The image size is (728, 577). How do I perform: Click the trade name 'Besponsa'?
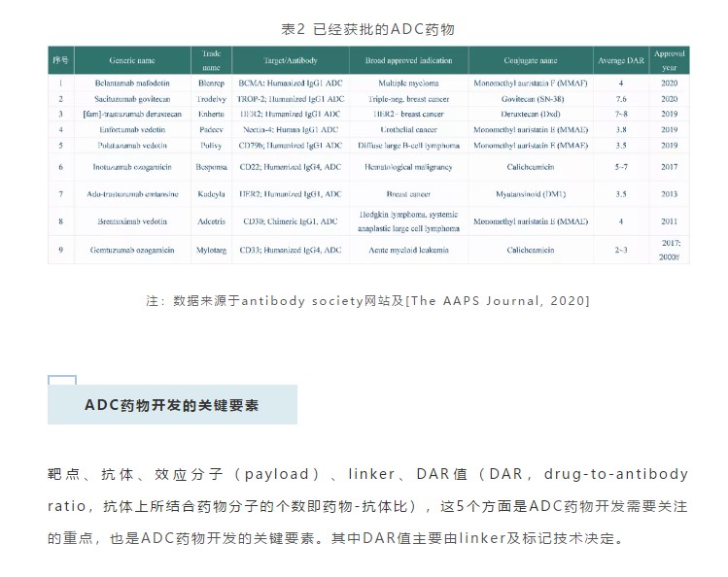(211, 167)
